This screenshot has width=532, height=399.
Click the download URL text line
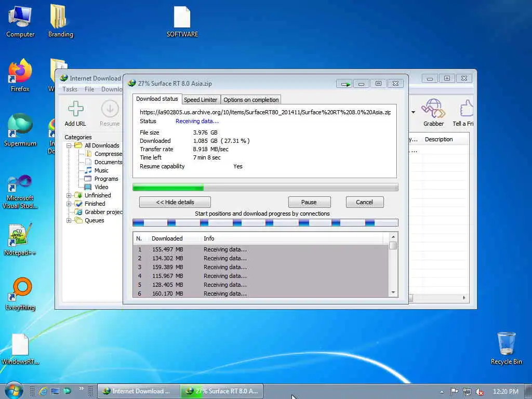pos(265,112)
